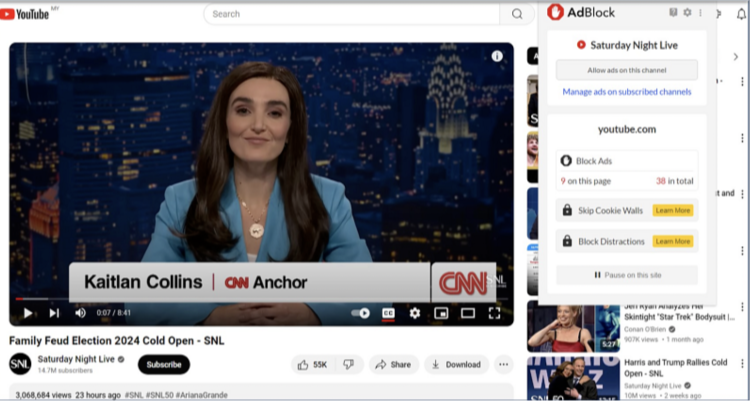
Task: Download the video
Action: click(456, 365)
